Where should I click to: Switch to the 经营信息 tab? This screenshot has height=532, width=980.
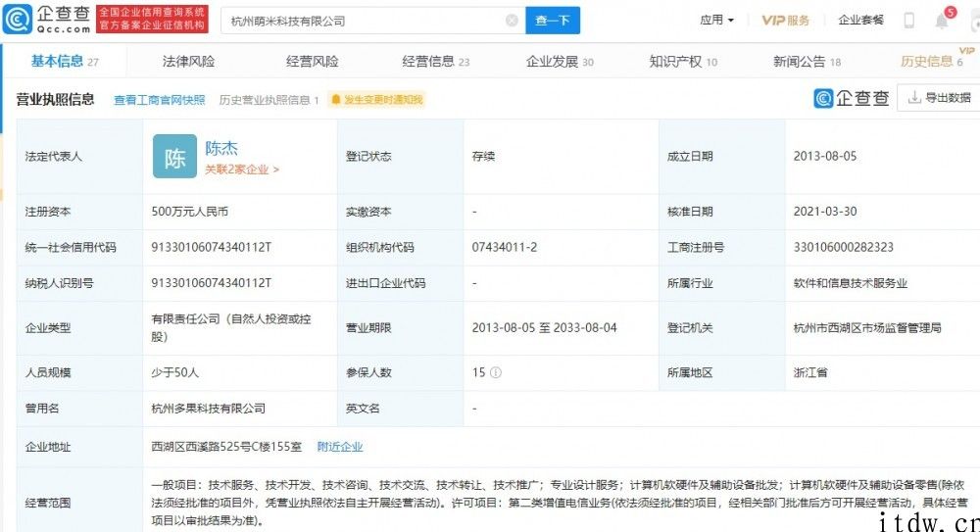[436, 62]
